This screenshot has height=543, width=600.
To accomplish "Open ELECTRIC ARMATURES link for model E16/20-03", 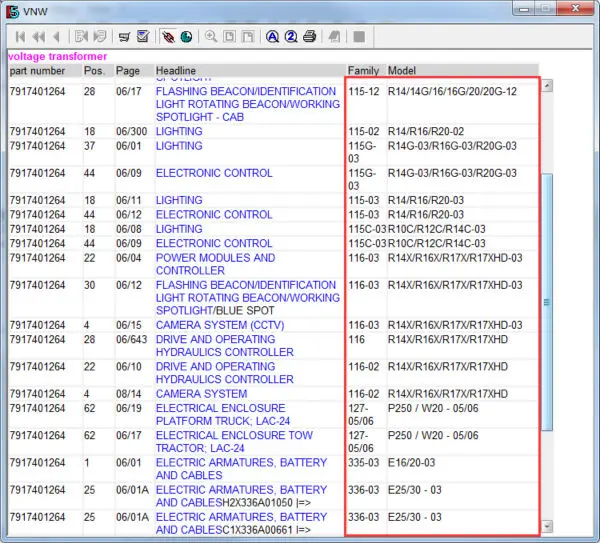I will [x=241, y=469].
